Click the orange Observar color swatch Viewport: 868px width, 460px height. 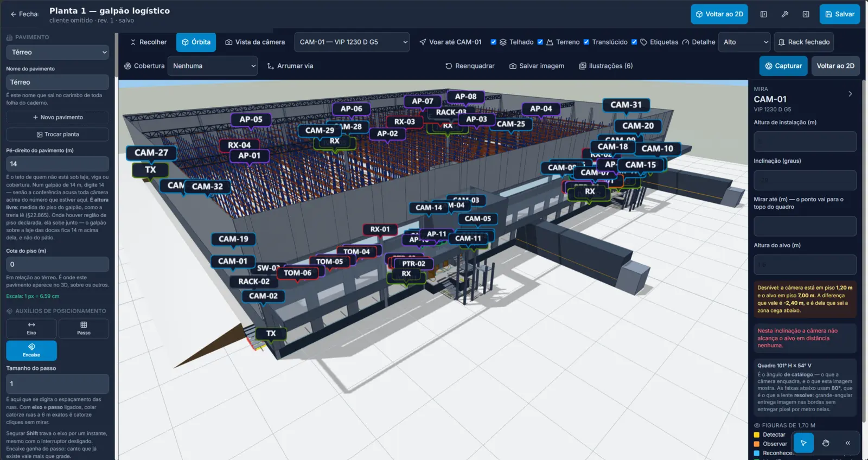click(x=756, y=444)
